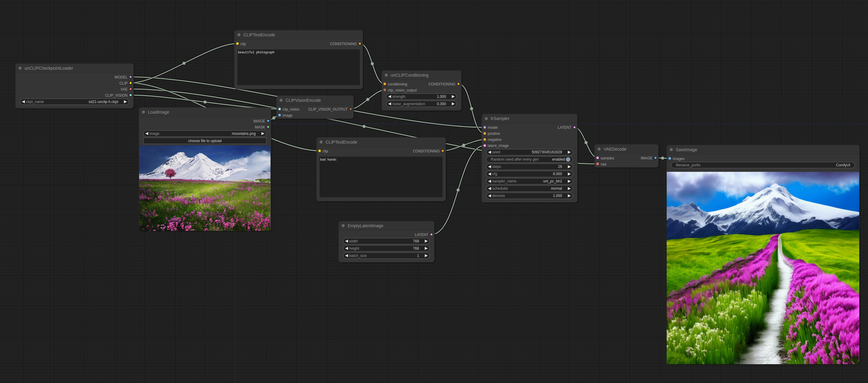The width and height of the screenshot is (868, 383).
Task: Toggle Random seed after every gen
Action: [x=568, y=159]
